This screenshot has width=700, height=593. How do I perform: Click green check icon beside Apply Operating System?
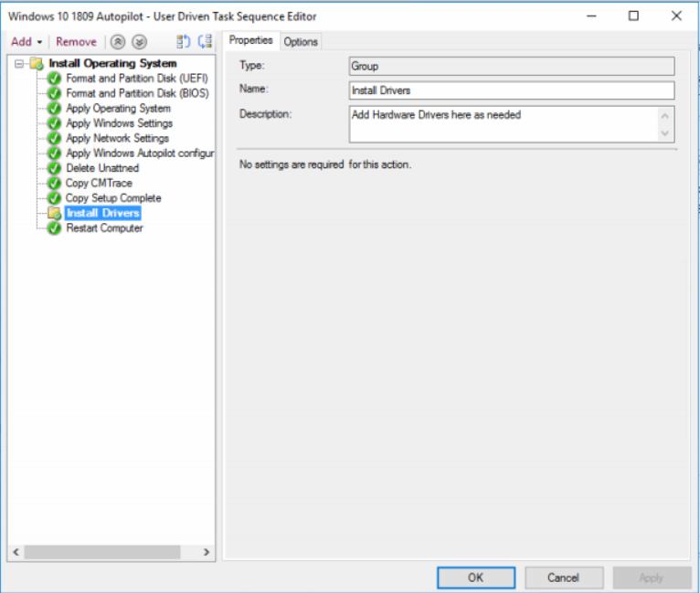pos(54,109)
